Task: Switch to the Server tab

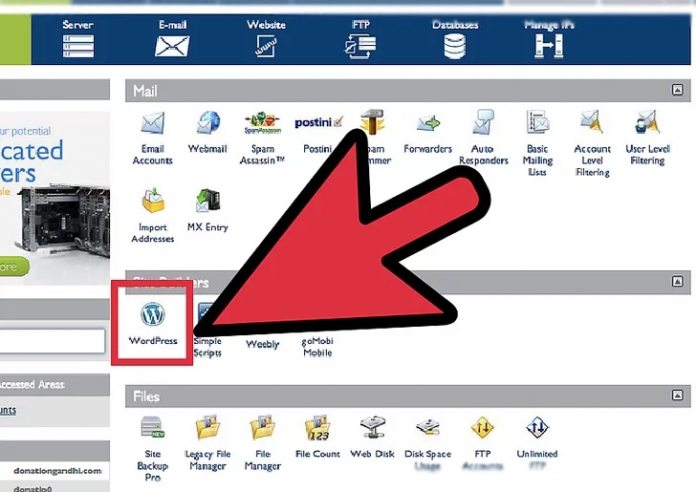Action: coord(77,38)
